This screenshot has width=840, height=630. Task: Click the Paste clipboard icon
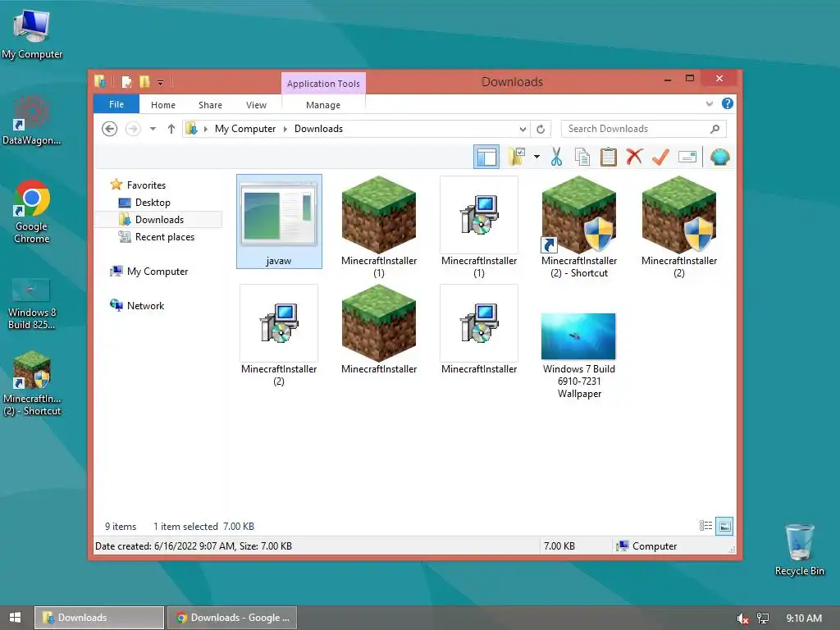click(x=608, y=157)
